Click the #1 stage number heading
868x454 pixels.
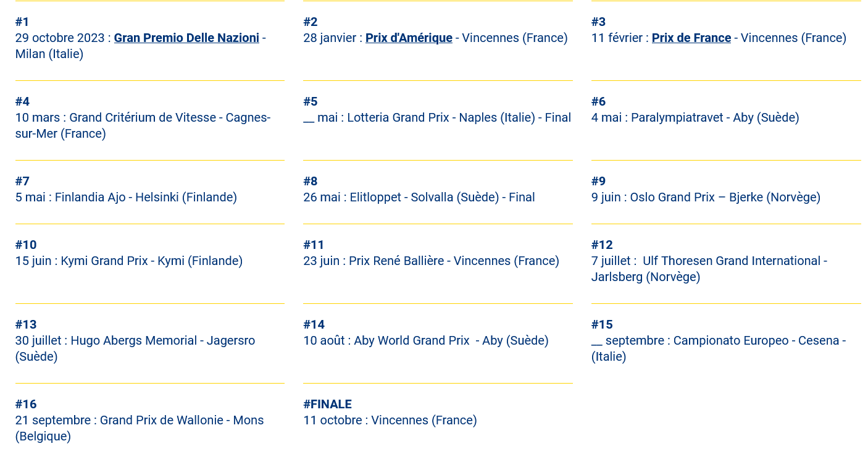point(22,22)
